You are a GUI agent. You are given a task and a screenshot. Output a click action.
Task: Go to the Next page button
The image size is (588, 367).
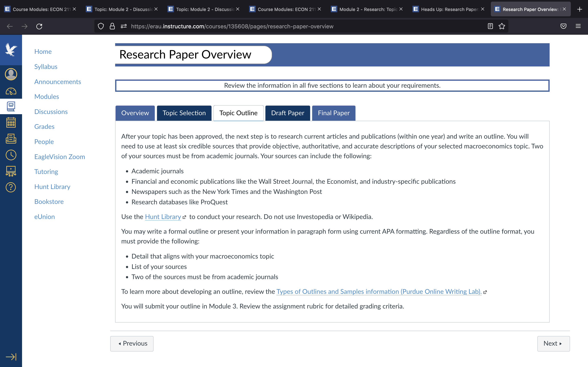click(553, 344)
